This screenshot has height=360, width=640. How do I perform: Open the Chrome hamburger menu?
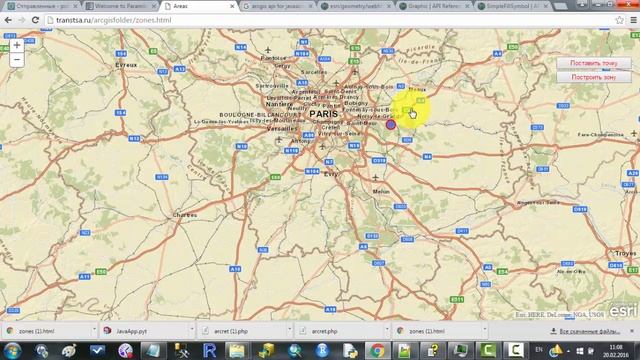(633, 20)
